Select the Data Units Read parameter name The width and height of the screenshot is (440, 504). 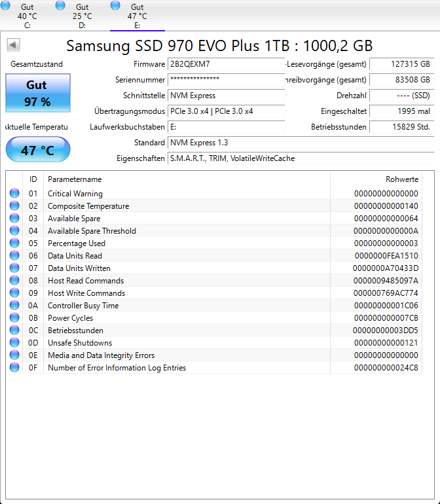[75, 256]
